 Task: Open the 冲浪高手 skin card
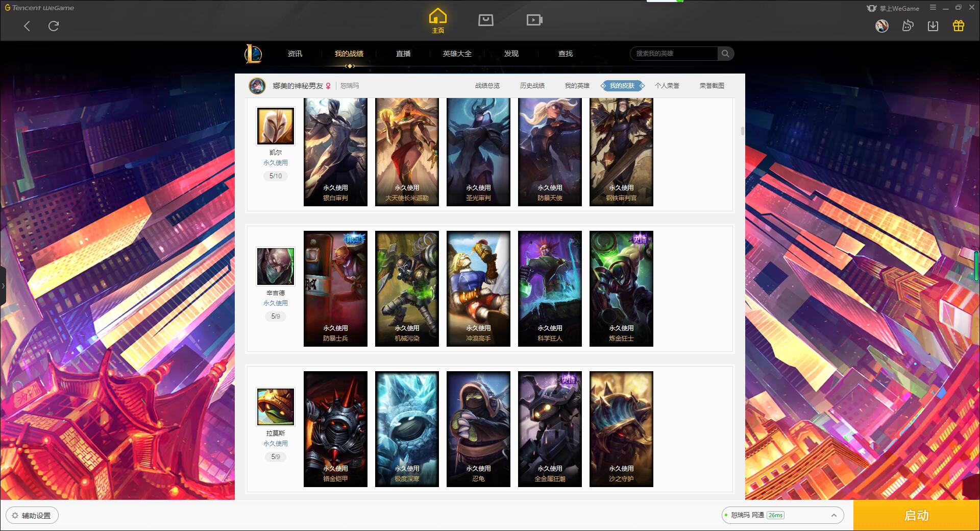(478, 288)
